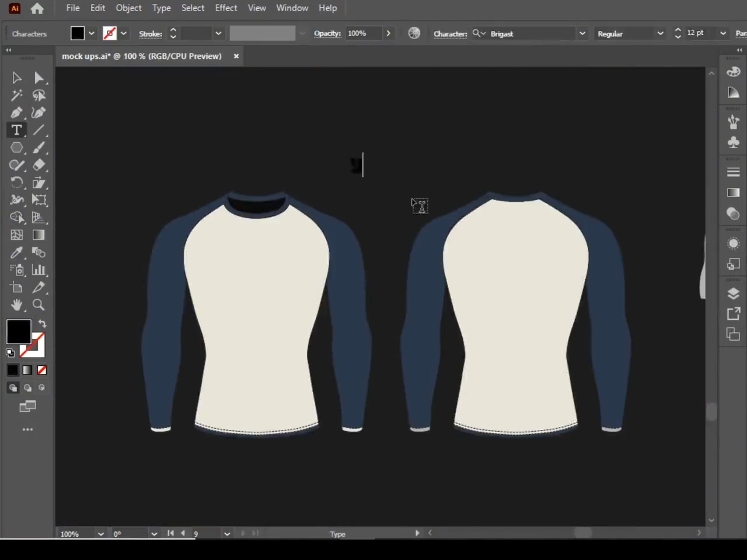Activate the Zoom tool
The width and height of the screenshot is (747, 560).
click(x=38, y=305)
